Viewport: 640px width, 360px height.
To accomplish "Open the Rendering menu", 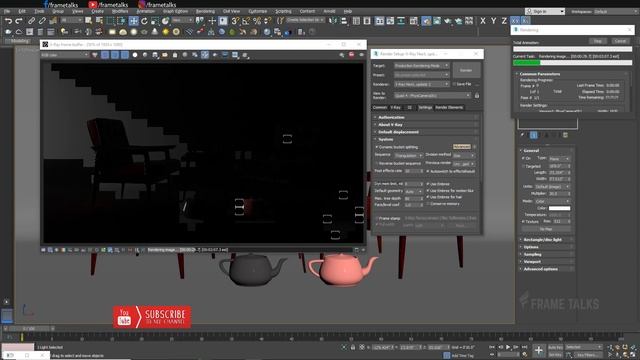I will (x=205, y=11).
